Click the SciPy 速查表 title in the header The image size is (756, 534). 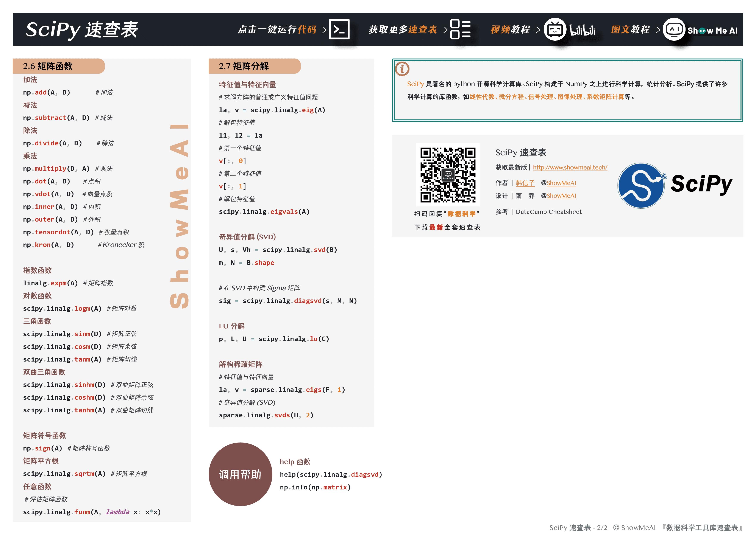click(x=82, y=30)
